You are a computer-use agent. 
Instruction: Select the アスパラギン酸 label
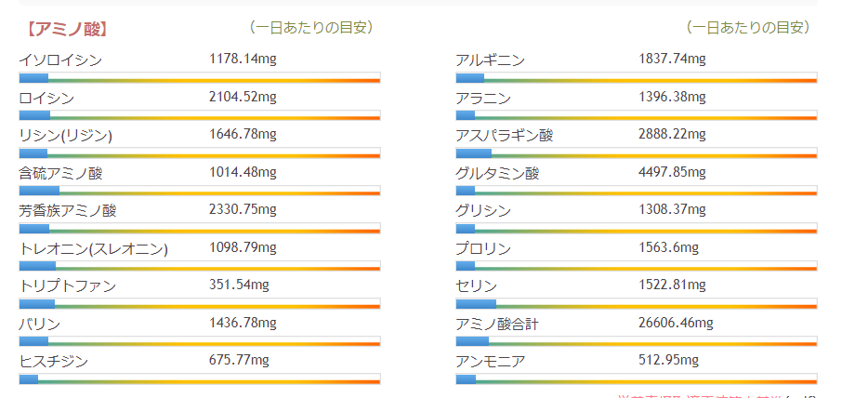(x=505, y=136)
